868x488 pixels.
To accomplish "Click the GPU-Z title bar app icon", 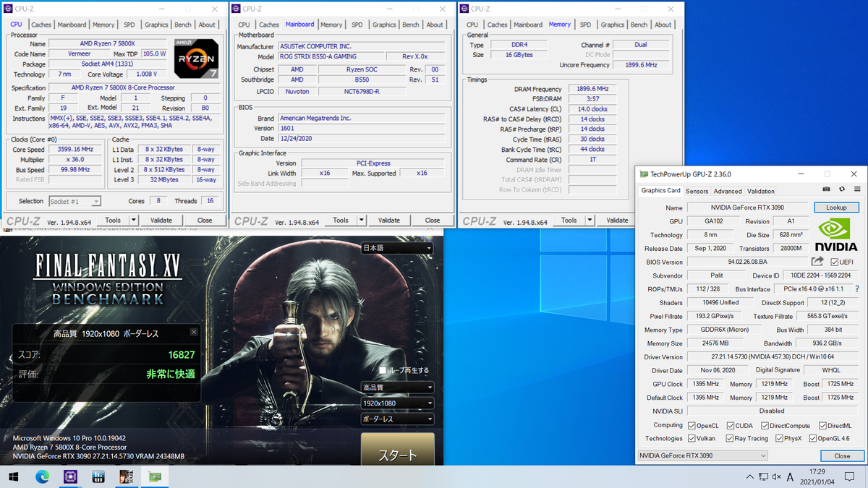I will point(643,174).
